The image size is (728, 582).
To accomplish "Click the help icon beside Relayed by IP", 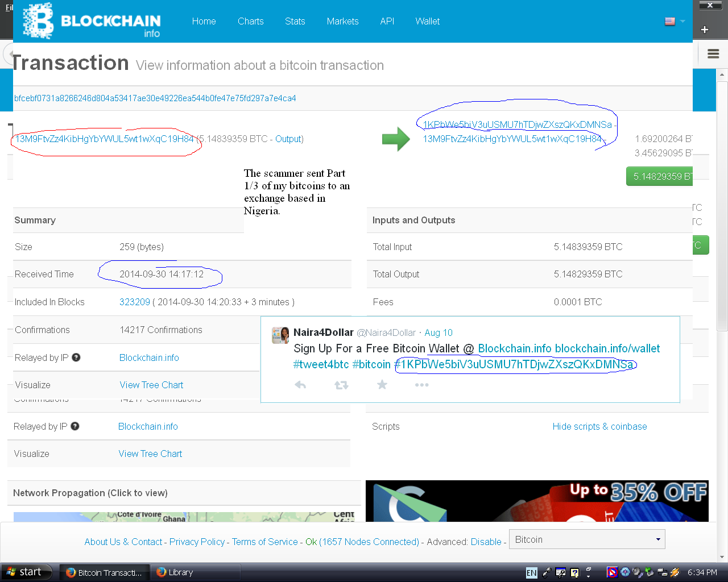I will pyautogui.click(x=76, y=357).
